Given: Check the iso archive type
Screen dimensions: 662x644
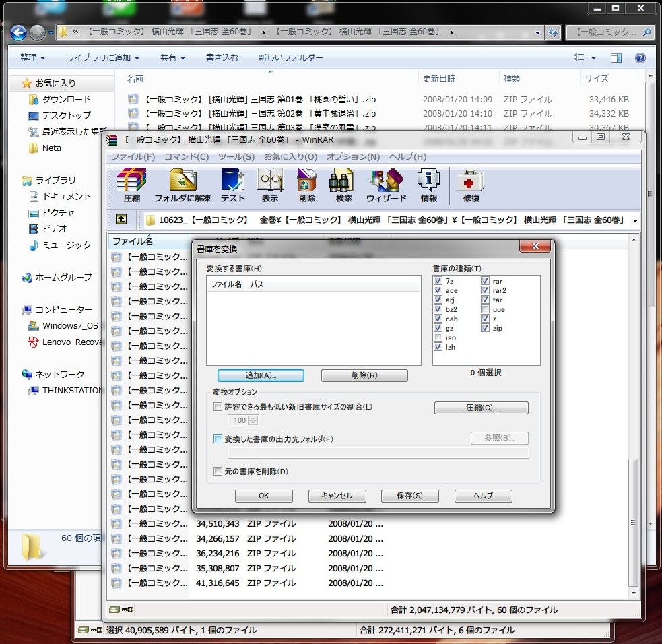Looking at the screenshot, I should 438,337.
